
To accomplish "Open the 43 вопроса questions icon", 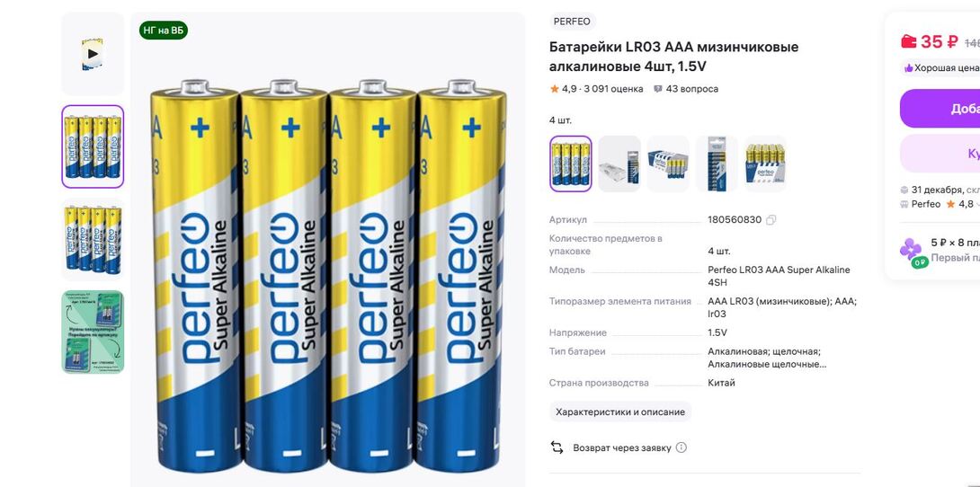I will coord(658,89).
